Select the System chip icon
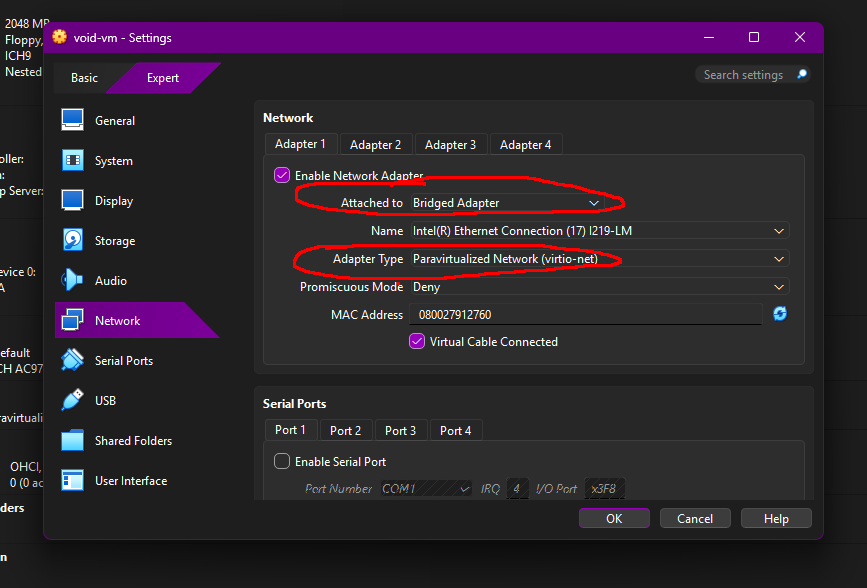867x588 pixels. (73, 160)
